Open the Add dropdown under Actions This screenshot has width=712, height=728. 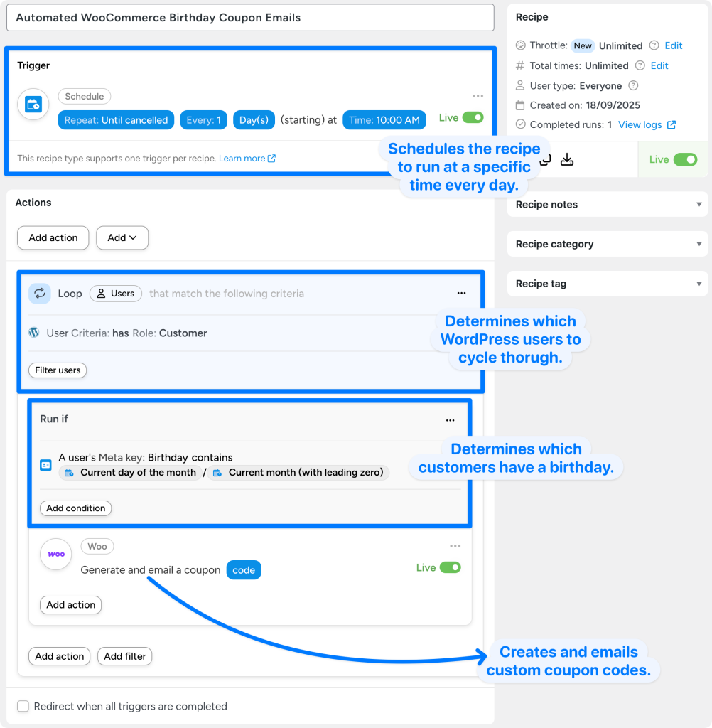click(122, 237)
